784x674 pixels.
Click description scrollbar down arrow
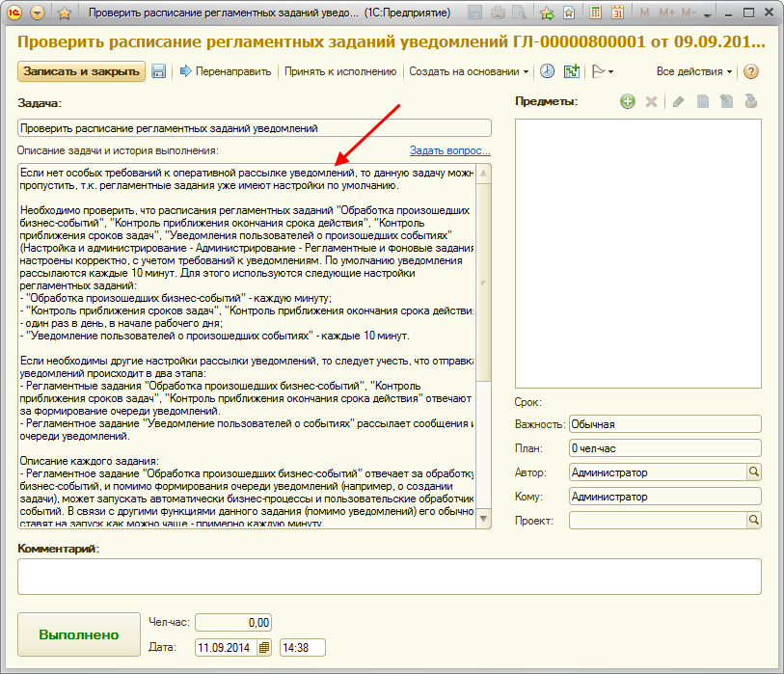[483, 519]
